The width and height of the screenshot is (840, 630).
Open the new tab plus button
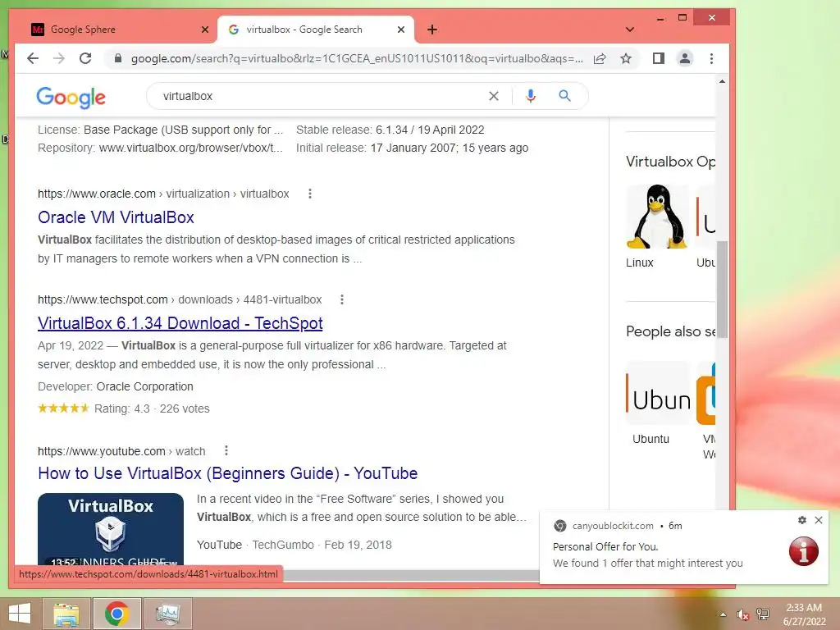pos(432,30)
